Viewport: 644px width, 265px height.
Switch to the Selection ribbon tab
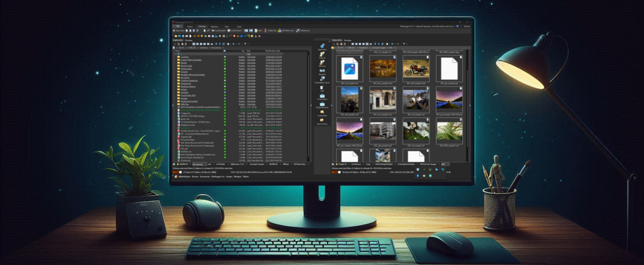tap(214, 26)
